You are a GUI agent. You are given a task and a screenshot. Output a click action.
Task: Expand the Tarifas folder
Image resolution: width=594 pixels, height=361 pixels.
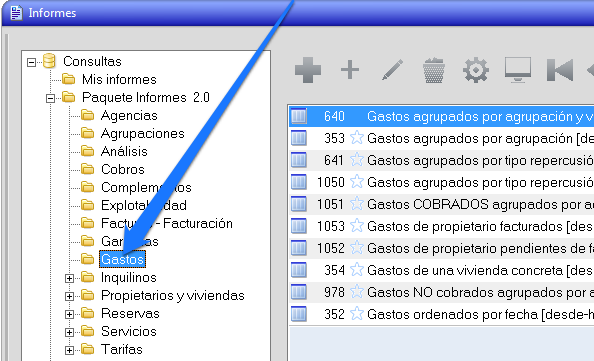point(69,350)
